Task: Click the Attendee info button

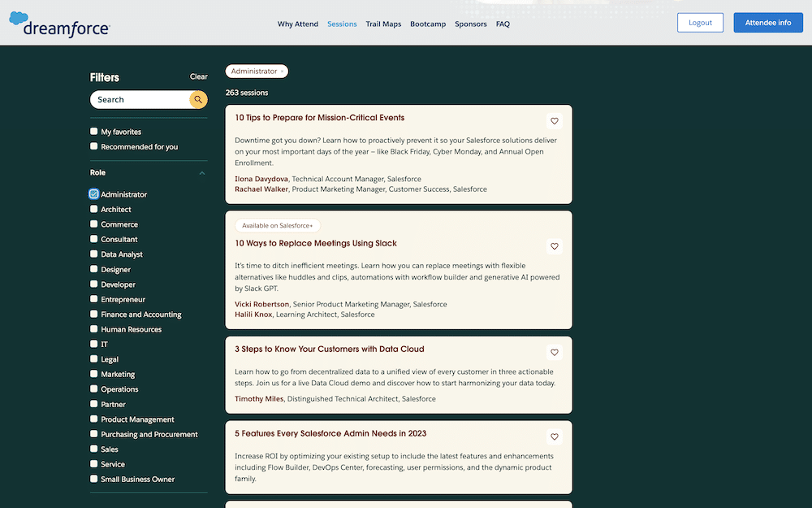Action: click(x=768, y=23)
